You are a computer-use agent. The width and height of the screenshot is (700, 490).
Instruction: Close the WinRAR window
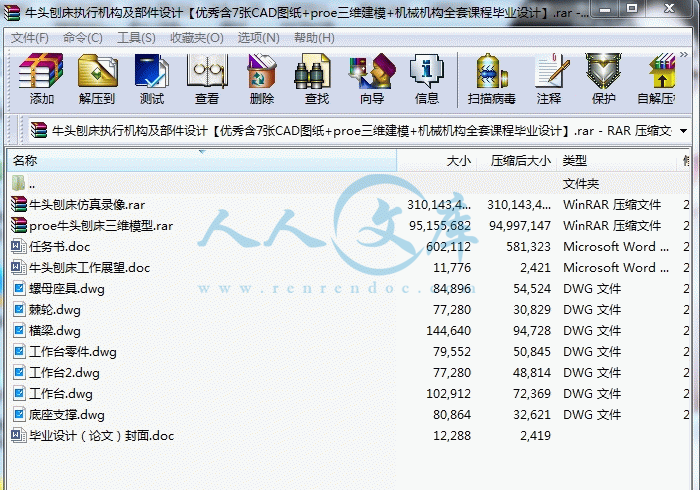(x=668, y=9)
